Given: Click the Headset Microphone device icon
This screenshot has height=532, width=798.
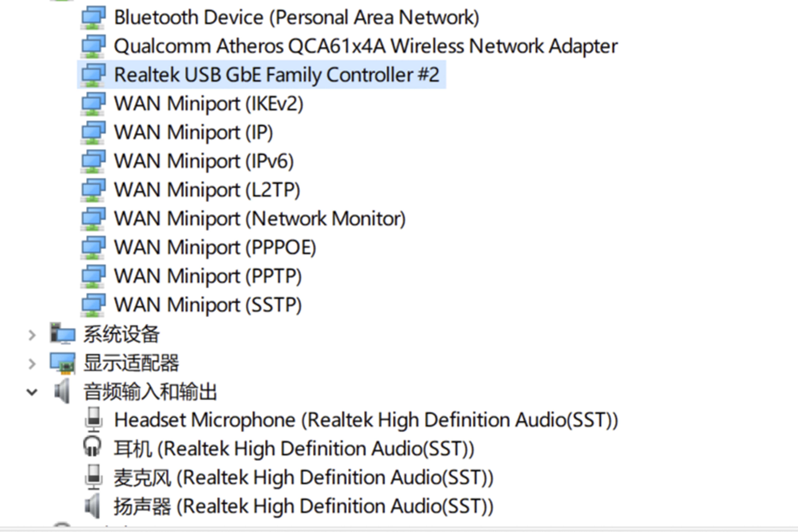Looking at the screenshot, I should (93, 420).
